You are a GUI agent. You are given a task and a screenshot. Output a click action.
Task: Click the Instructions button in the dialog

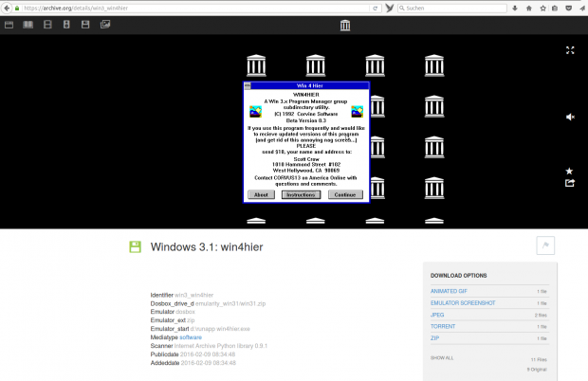tap(302, 195)
